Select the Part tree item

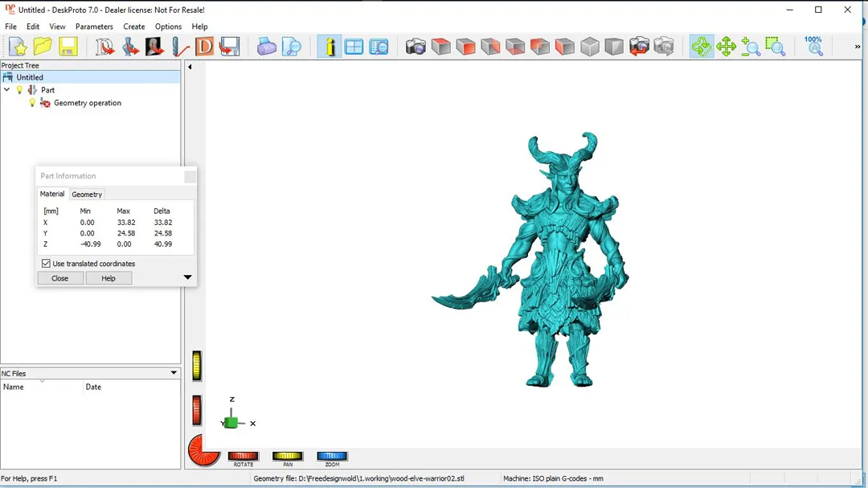[47, 90]
